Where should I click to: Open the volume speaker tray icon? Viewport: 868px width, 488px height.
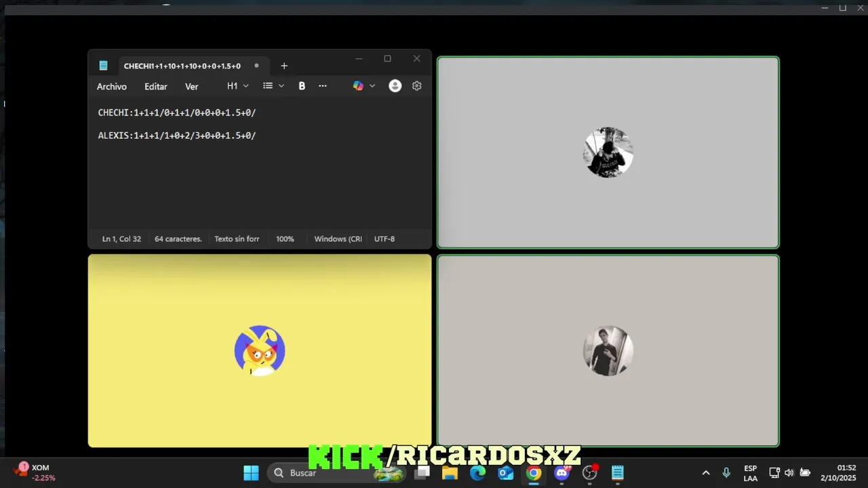point(789,473)
